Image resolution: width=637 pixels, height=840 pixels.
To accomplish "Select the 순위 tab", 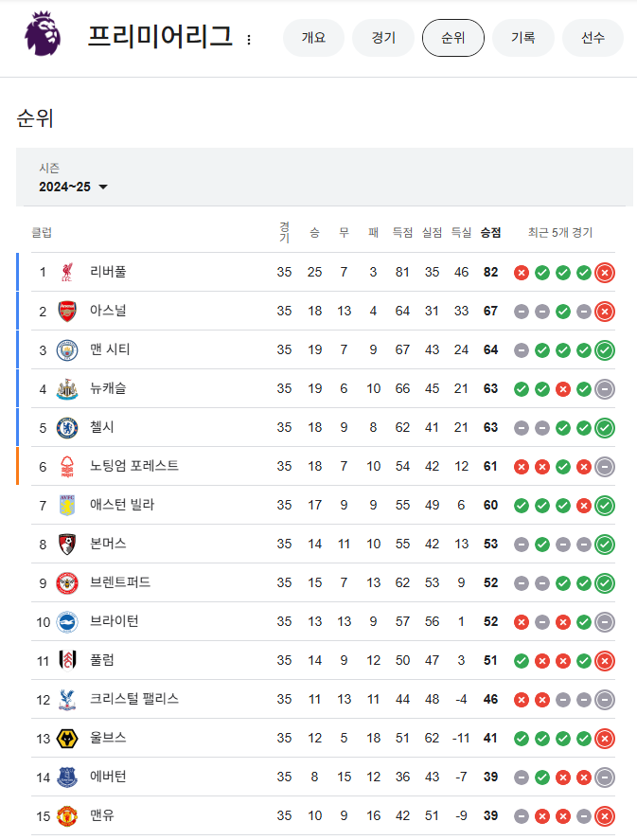I will [x=453, y=38].
